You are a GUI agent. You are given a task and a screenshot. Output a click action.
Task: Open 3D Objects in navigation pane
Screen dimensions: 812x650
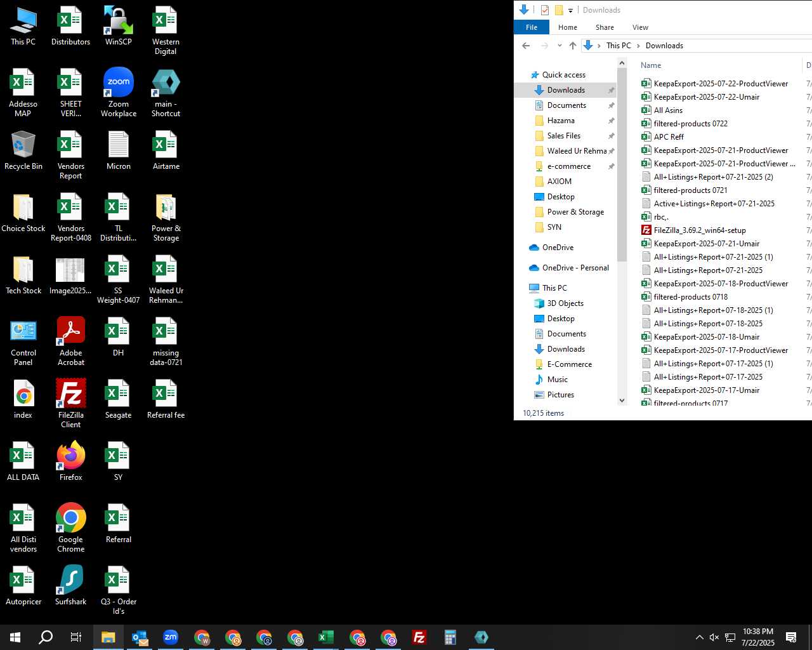(x=565, y=303)
